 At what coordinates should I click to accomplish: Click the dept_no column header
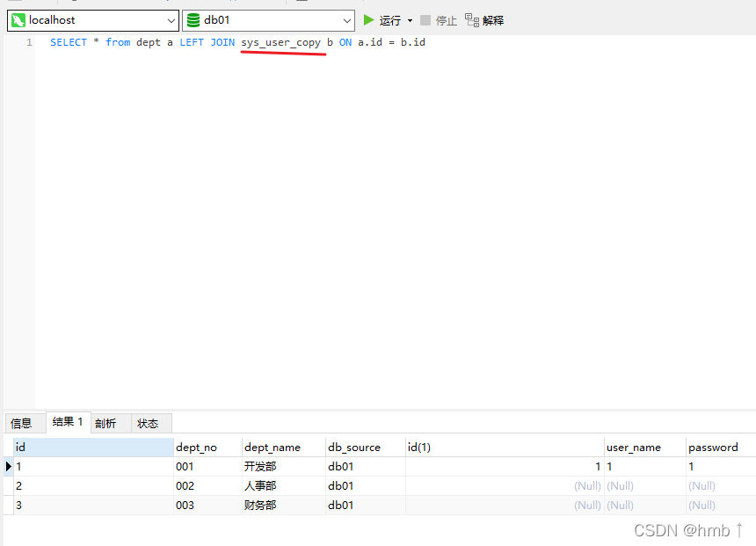[x=207, y=448]
